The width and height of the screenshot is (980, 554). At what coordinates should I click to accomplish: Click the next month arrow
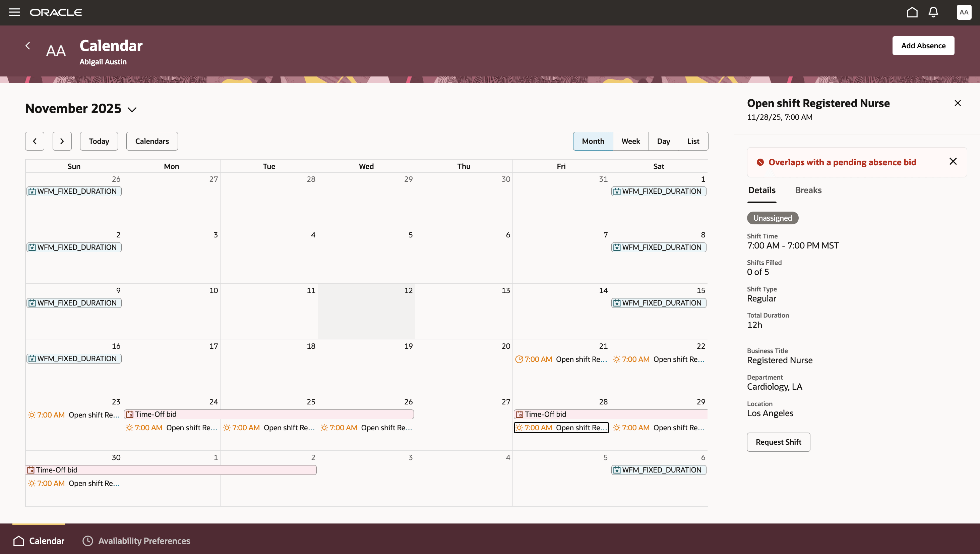click(x=62, y=141)
